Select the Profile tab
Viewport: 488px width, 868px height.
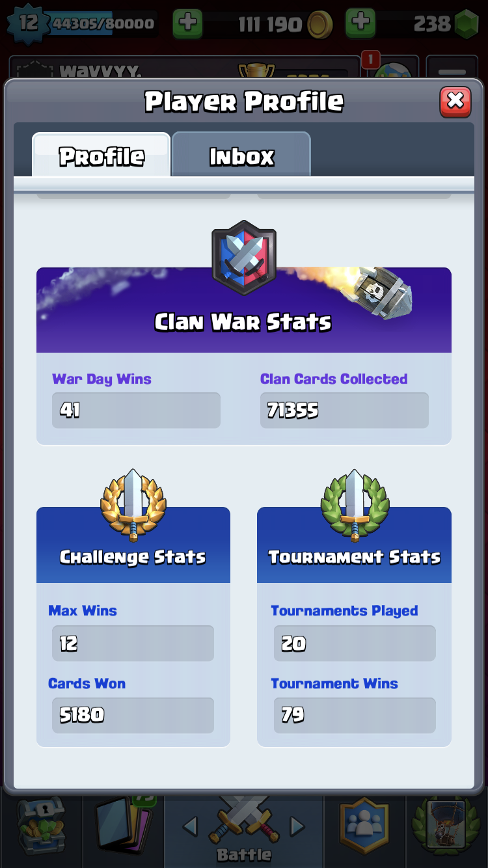tap(102, 155)
